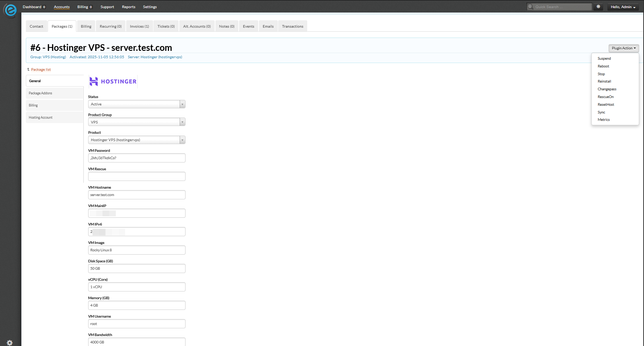Open the Hosting Account section in the sidebar
The width and height of the screenshot is (644, 346).
click(x=41, y=117)
